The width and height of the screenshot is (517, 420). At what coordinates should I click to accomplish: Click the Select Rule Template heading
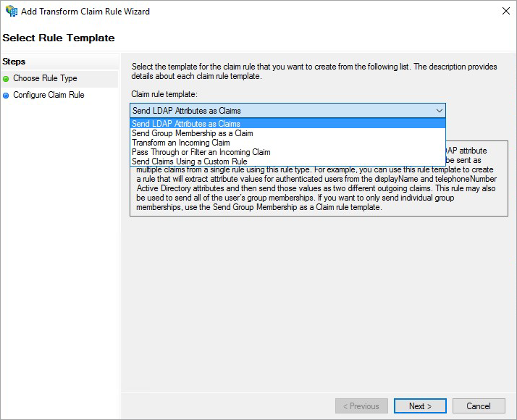point(59,38)
